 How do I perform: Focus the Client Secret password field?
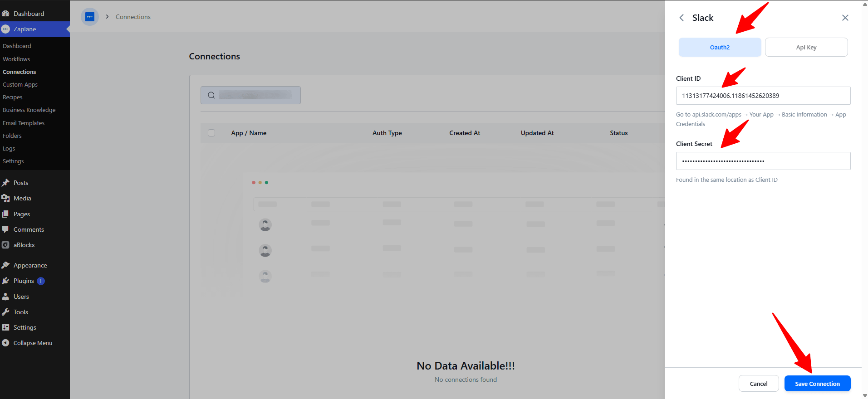click(x=763, y=161)
